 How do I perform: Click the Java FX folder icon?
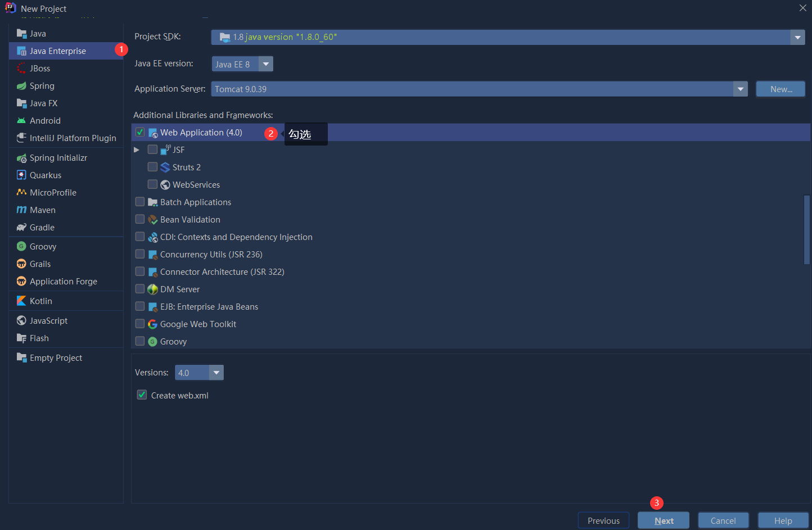(21, 103)
